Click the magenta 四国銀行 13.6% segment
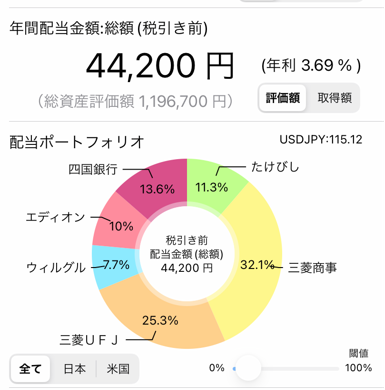385x390 pixels. click(157, 187)
